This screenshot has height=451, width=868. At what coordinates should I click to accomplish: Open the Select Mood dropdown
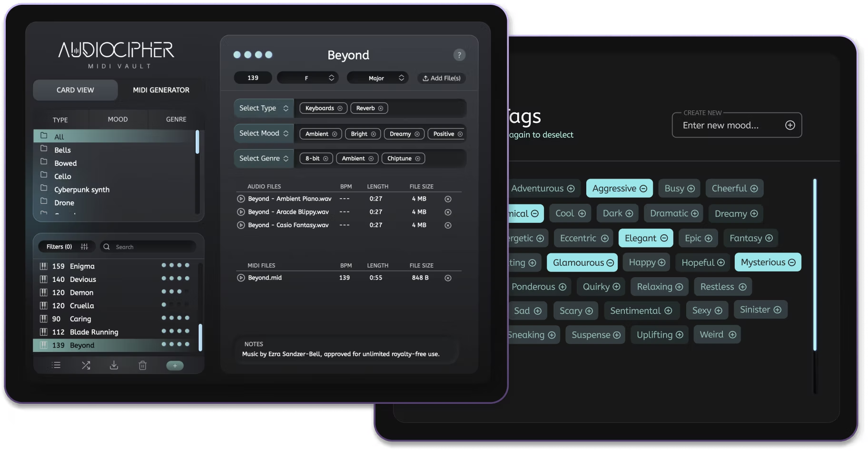click(x=263, y=133)
